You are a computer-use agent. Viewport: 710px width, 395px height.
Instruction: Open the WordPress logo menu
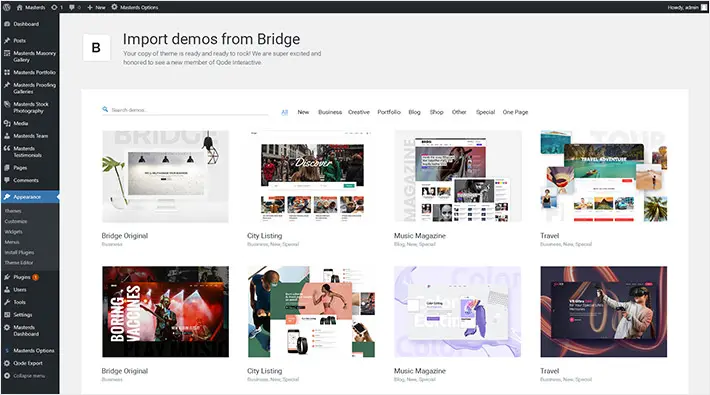[x=7, y=7]
